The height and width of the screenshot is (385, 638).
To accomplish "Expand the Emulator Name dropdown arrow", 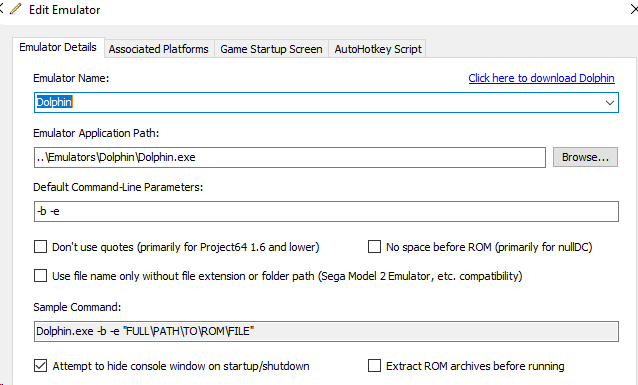I will click(x=610, y=103).
